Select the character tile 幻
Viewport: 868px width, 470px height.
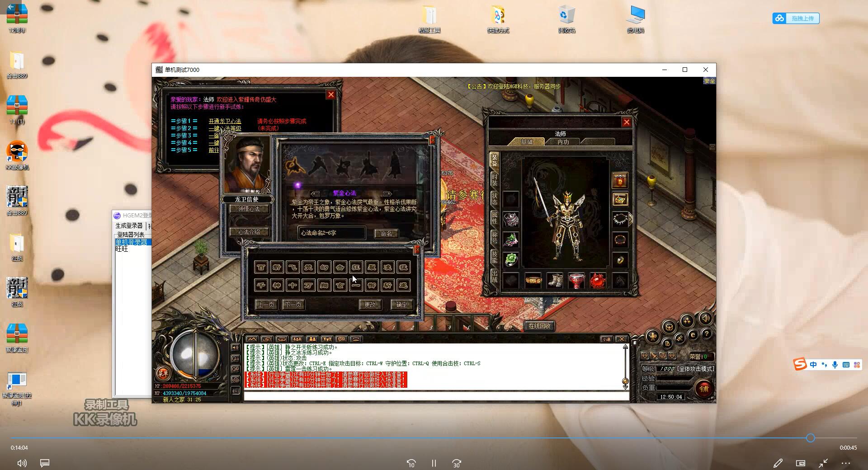click(324, 267)
